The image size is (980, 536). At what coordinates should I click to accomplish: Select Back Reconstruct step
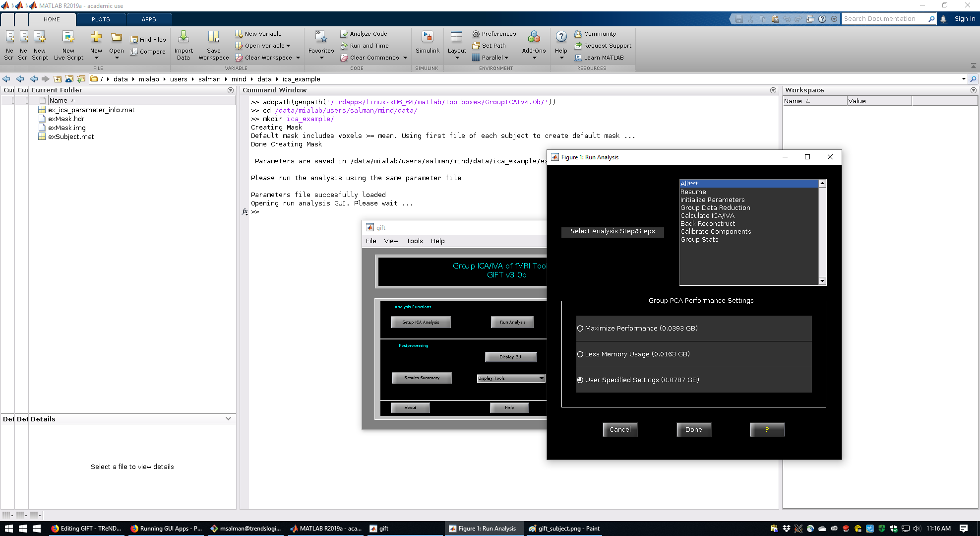[708, 224]
